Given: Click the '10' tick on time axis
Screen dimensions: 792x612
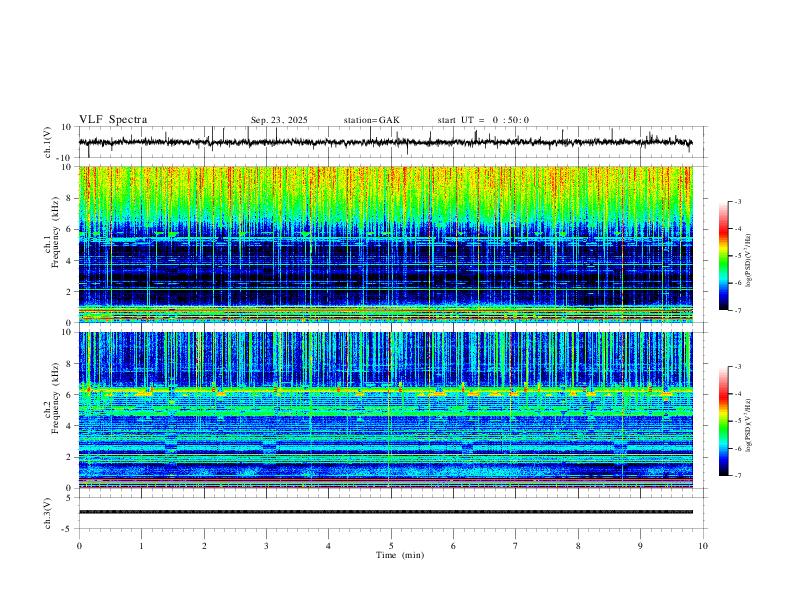Looking at the screenshot, I should pos(703,546).
